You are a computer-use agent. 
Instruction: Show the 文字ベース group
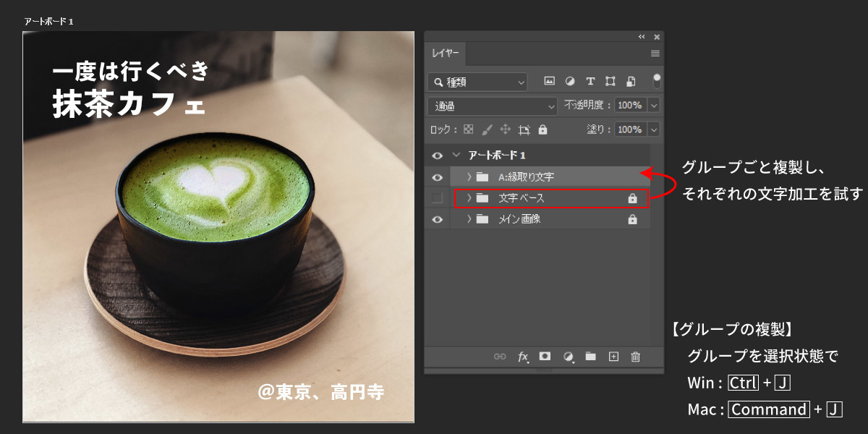(437, 198)
